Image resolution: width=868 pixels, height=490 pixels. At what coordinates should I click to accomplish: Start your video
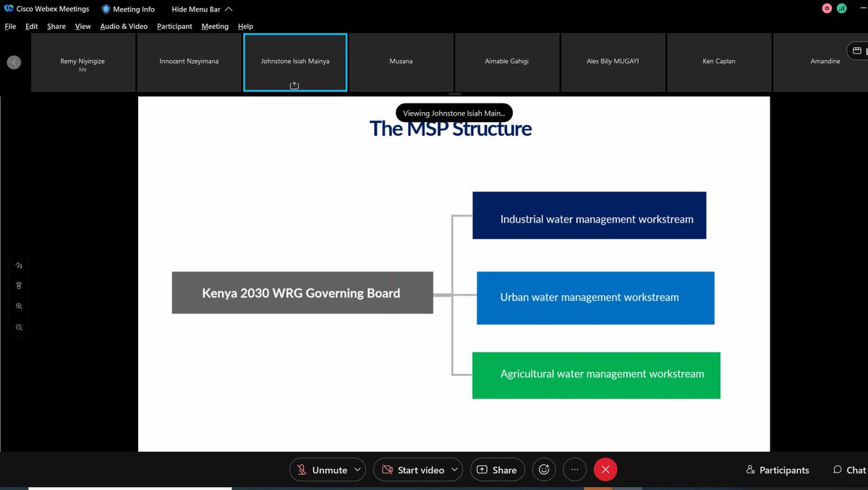(412, 470)
